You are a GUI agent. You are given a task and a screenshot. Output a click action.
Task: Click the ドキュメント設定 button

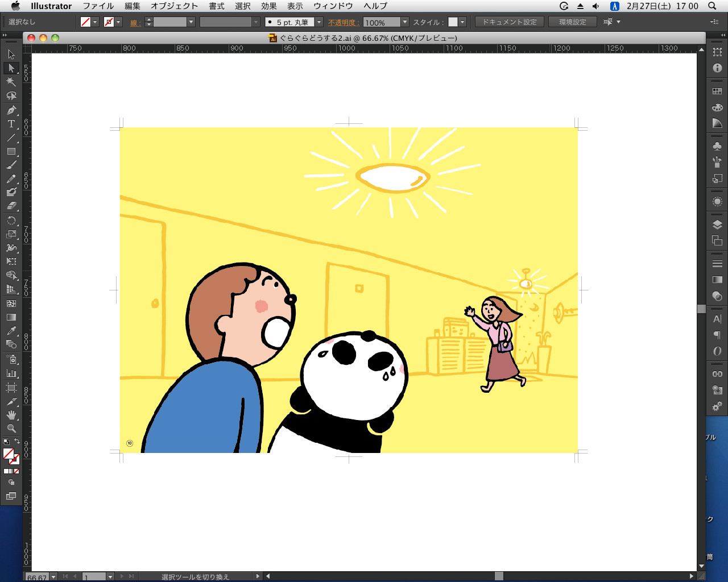pyautogui.click(x=510, y=22)
